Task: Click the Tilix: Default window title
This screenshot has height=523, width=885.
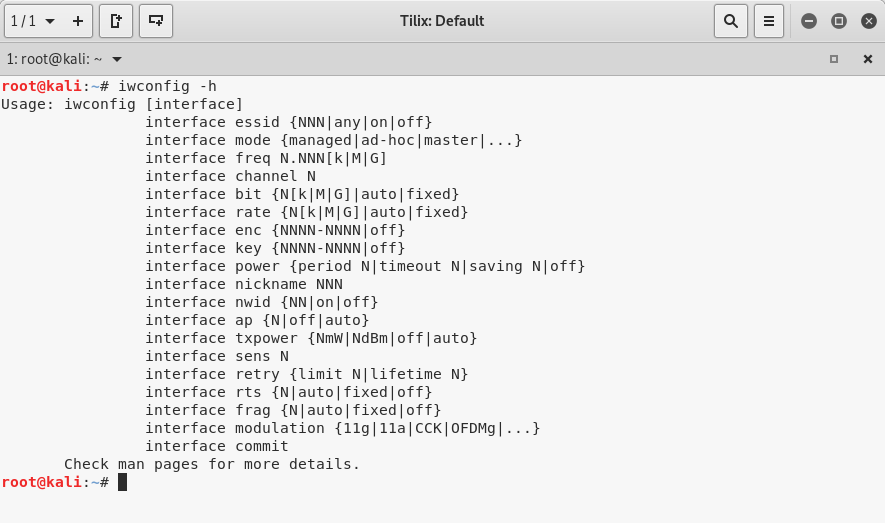Action: [441, 21]
